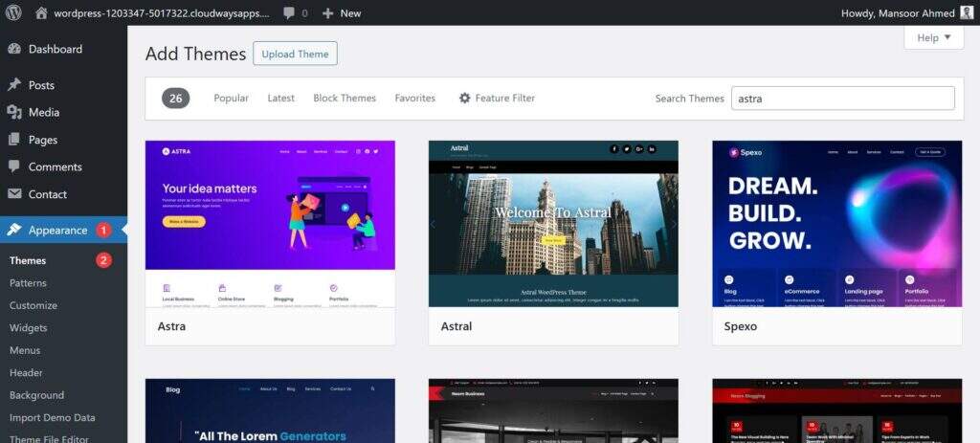Click the Dashboard gauge icon
Screen dimensions: 980x443
14,49
